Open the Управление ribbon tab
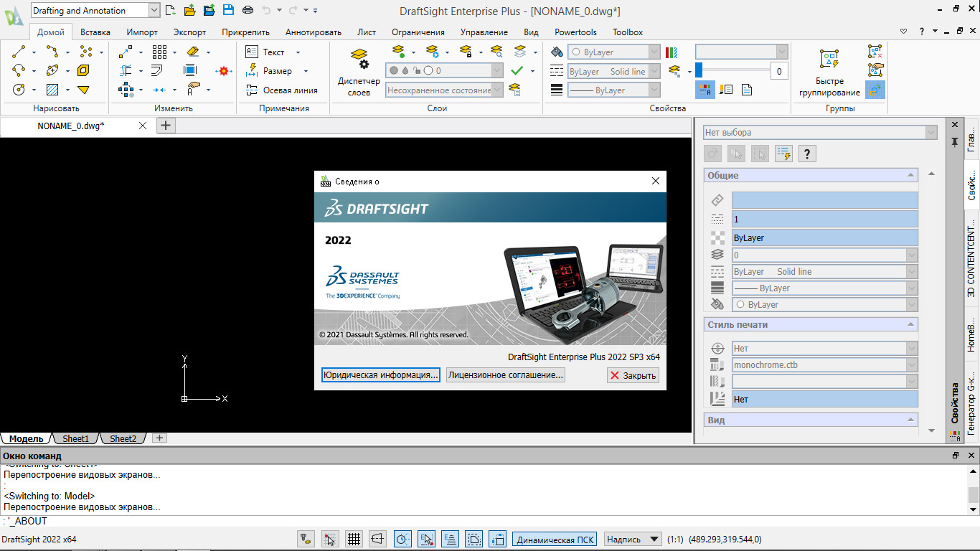This screenshot has height=551, width=980. pyautogui.click(x=484, y=32)
